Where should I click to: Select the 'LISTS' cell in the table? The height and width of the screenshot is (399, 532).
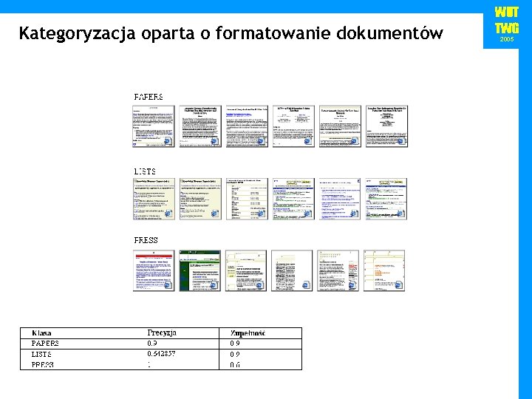coord(41,354)
